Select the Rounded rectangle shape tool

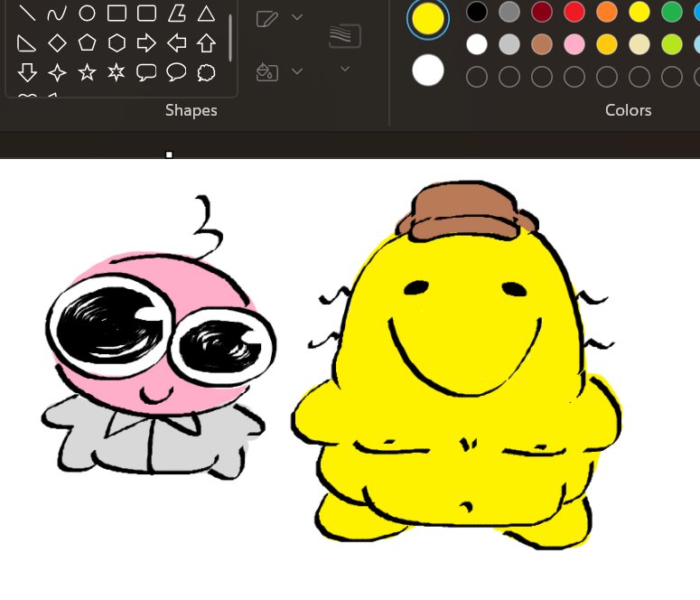click(146, 14)
